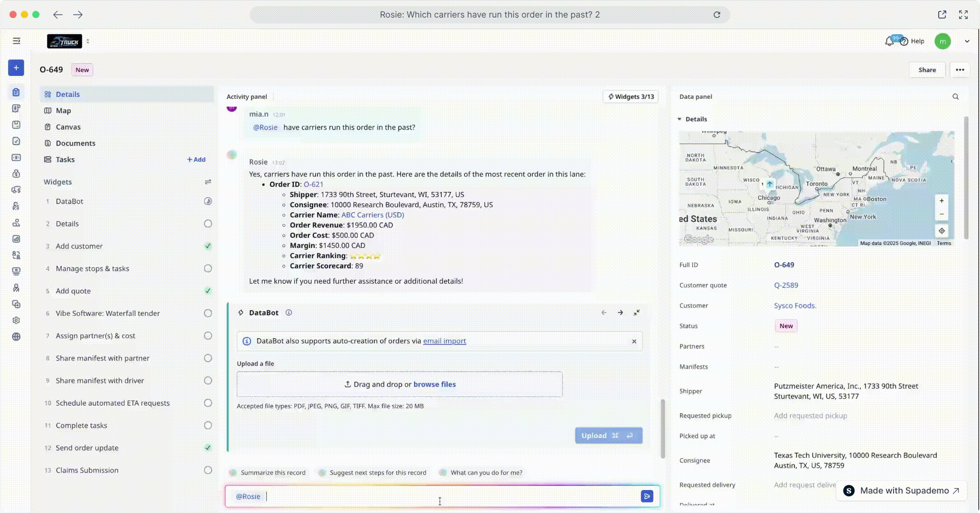Open the user account dropdown chevron

(x=967, y=41)
